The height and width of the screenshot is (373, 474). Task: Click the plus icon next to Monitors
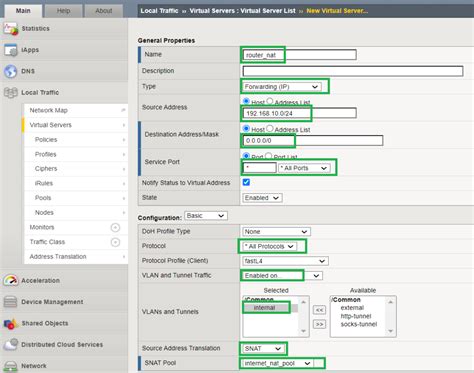[x=115, y=228]
